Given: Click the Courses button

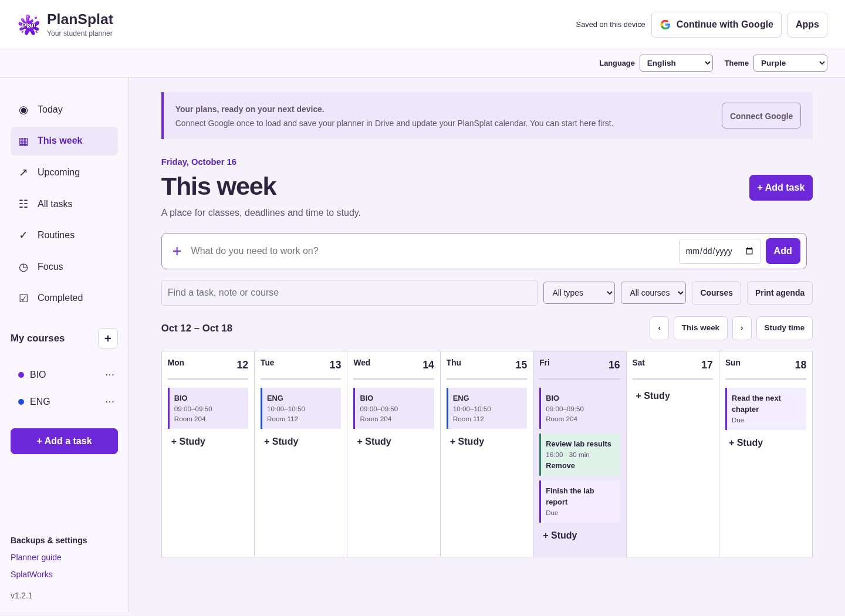Looking at the screenshot, I should coord(716,293).
